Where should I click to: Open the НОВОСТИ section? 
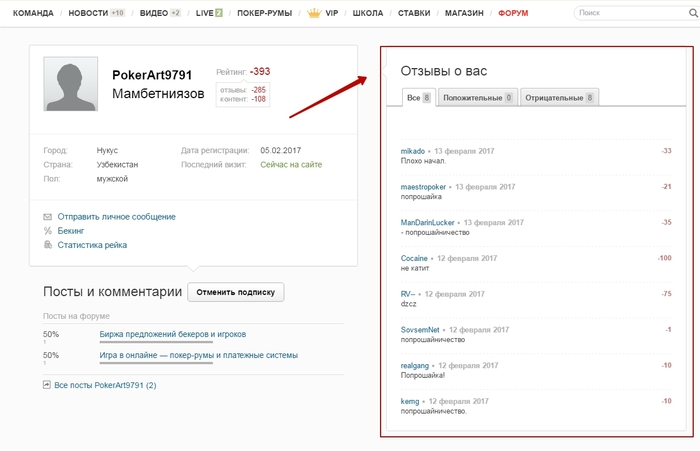[x=88, y=13]
